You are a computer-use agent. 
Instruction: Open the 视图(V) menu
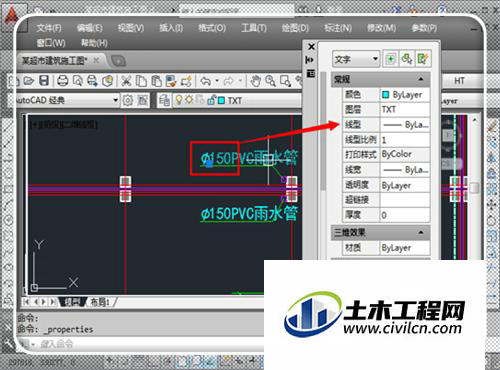(131, 28)
